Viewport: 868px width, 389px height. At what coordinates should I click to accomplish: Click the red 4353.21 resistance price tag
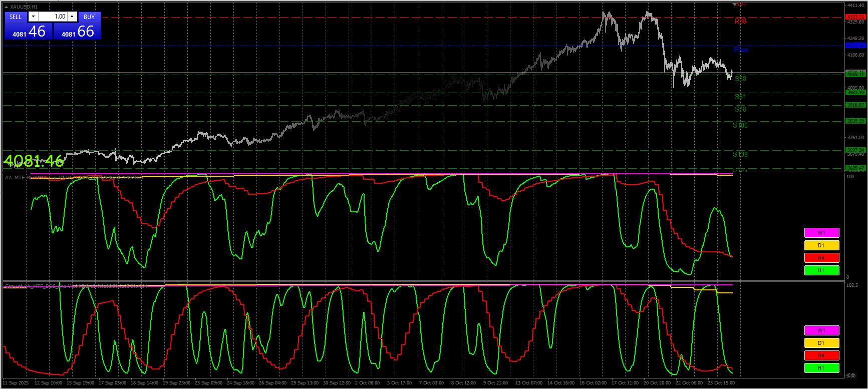coord(855,17)
